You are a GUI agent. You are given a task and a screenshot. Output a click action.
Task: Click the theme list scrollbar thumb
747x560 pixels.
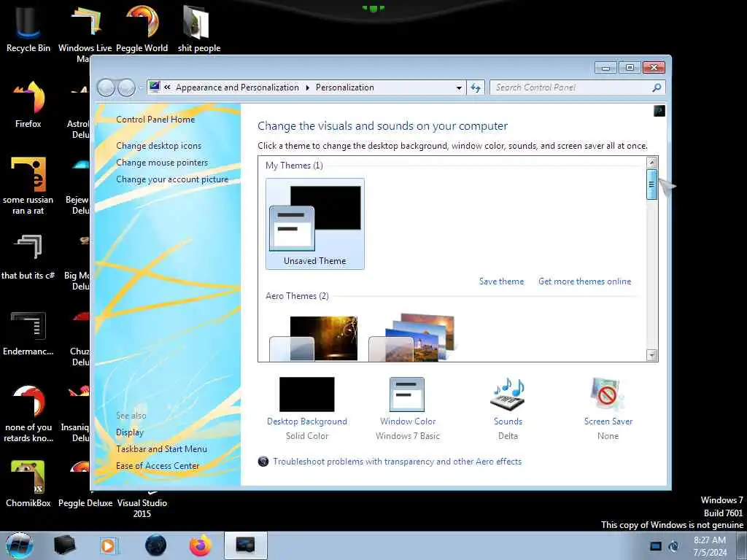pyautogui.click(x=651, y=184)
